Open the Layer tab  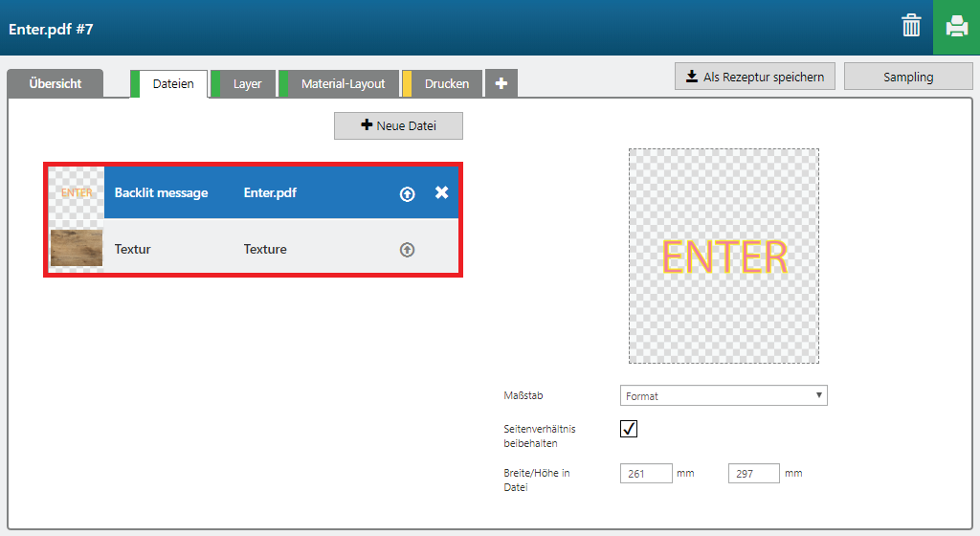pyautogui.click(x=247, y=83)
